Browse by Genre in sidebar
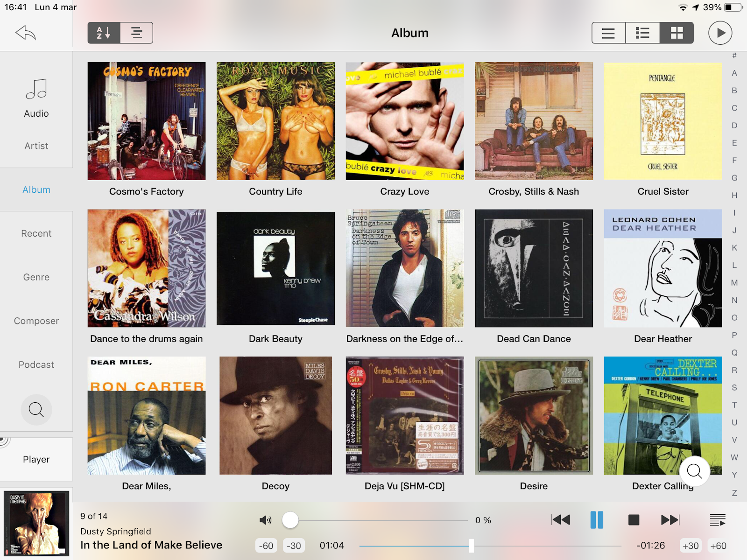 (36, 277)
